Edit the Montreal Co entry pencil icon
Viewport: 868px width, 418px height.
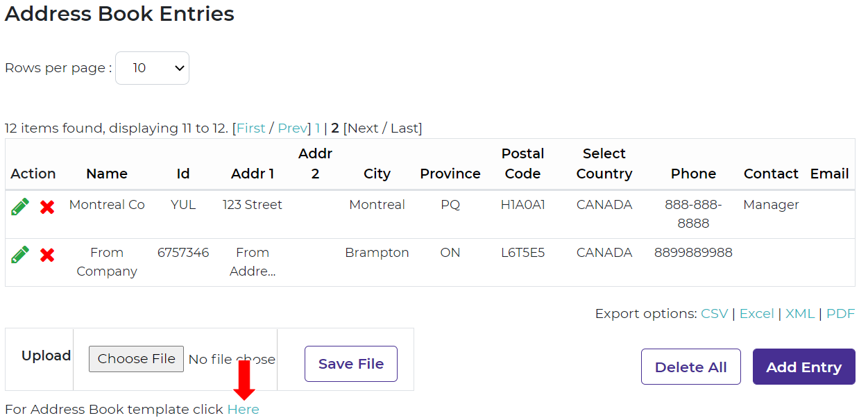point(20,206)
